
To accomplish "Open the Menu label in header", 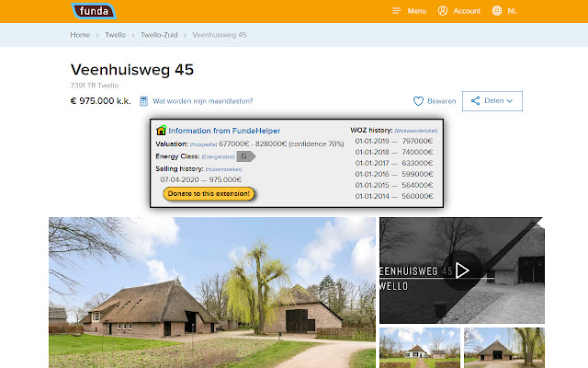I will pyautogui.click(x=417, y=11).
